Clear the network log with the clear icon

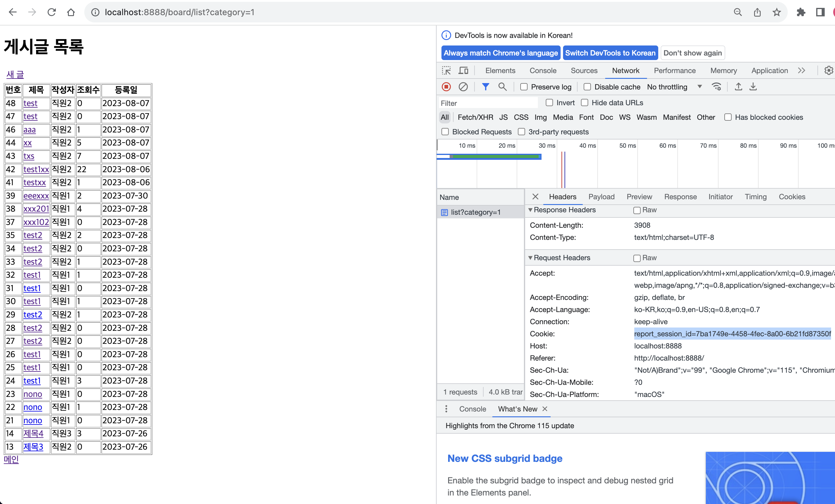click(463, 87)
